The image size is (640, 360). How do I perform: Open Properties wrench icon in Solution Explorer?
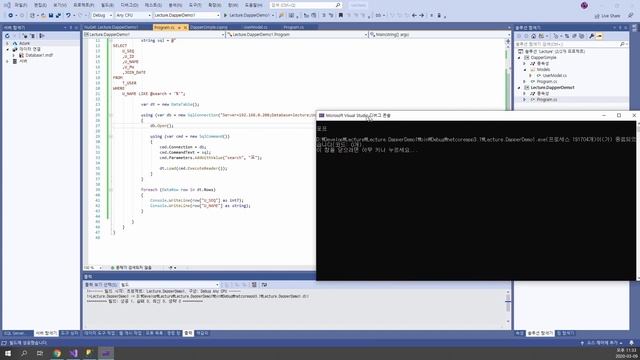pos(591,36)
